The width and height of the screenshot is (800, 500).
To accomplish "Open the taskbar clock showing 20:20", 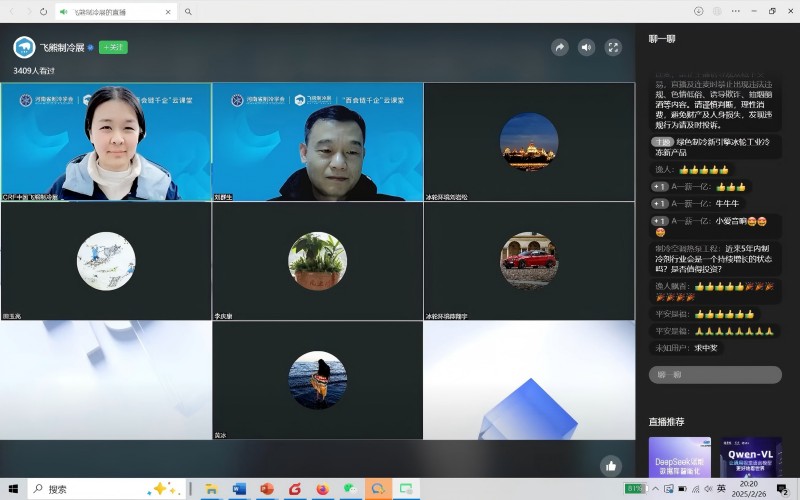I will coord(747,489).
